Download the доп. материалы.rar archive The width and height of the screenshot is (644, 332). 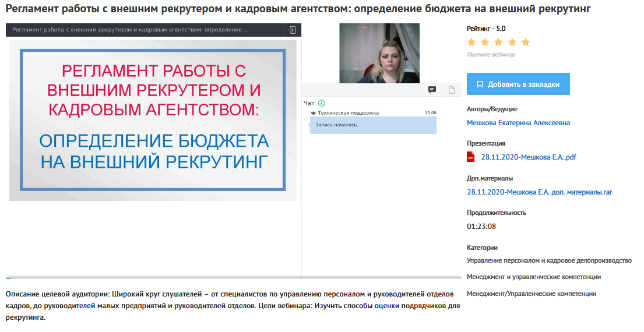pyautogui.click(x=539, y=192)
